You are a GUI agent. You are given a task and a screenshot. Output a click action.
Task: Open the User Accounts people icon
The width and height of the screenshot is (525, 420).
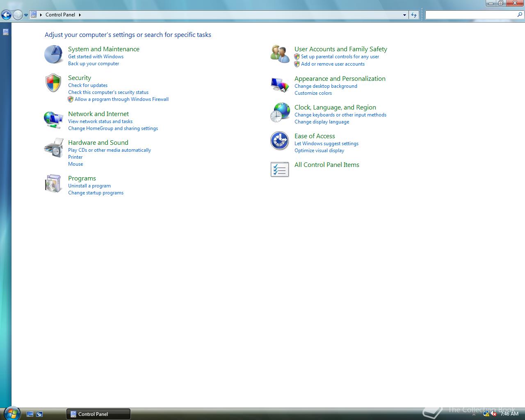coord(280,54)
